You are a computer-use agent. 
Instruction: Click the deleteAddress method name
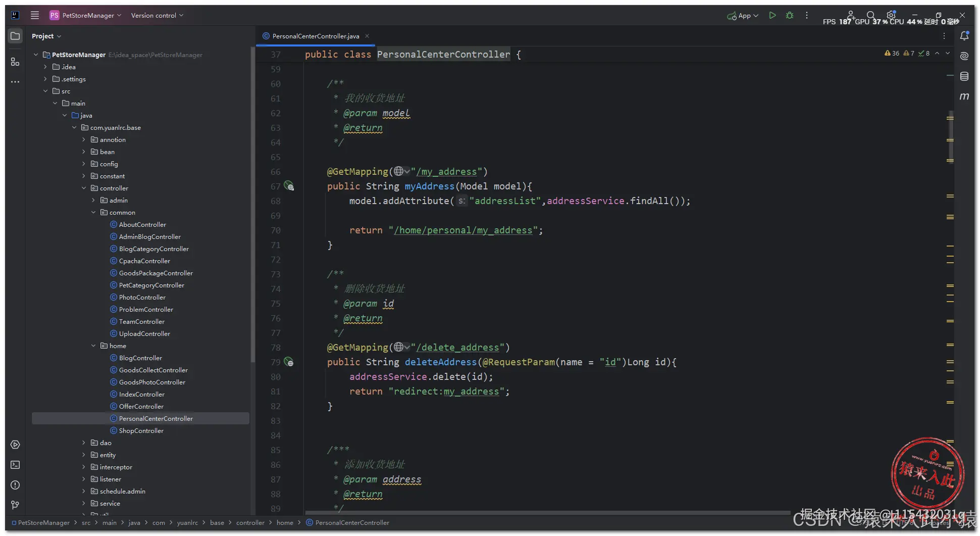[x=440, y=362]
